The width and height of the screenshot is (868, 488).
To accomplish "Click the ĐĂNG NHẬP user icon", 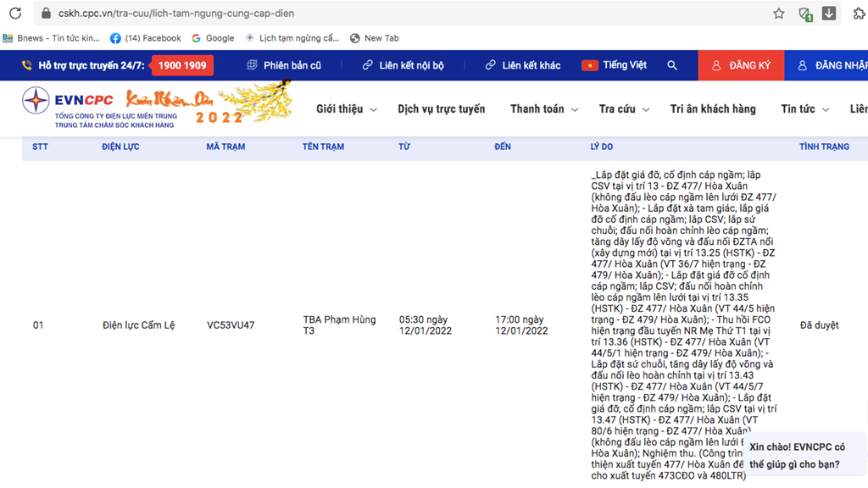I will coord(802,65).
